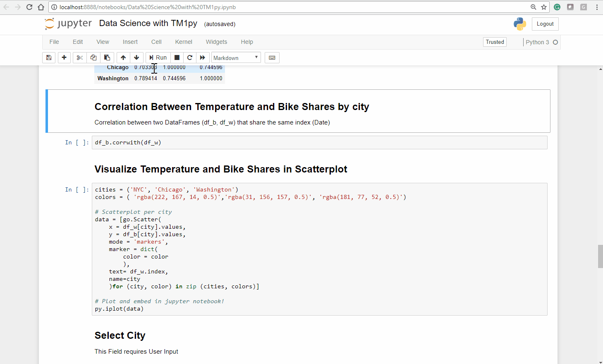Image resolution: width=603 pixels, height=364 pixels.
Task: Cut selected cells with scissors icon
Action: click(x=80, y=57)
